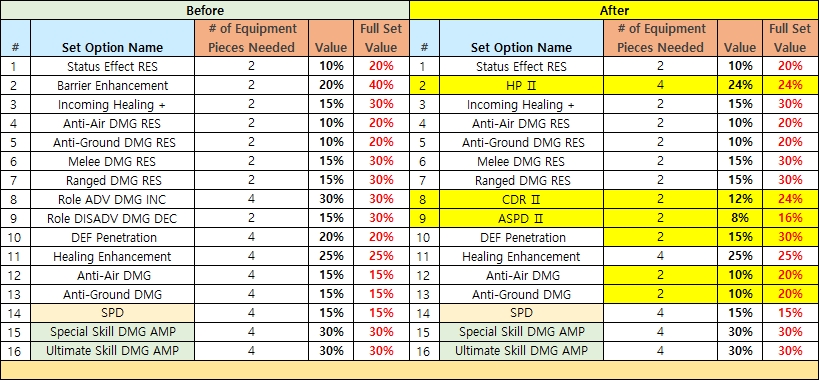This screenshot has width=819, height=380.
Task: Click 'Barrier Enhancement' in Before table
Action: pos(112,86)
